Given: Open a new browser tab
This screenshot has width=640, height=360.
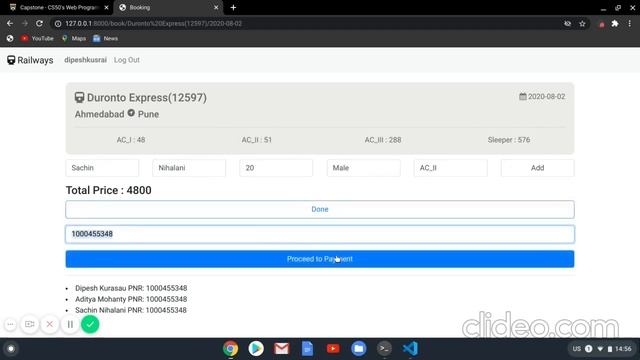Looking at the screenshot, I should (x=233, y=7).
